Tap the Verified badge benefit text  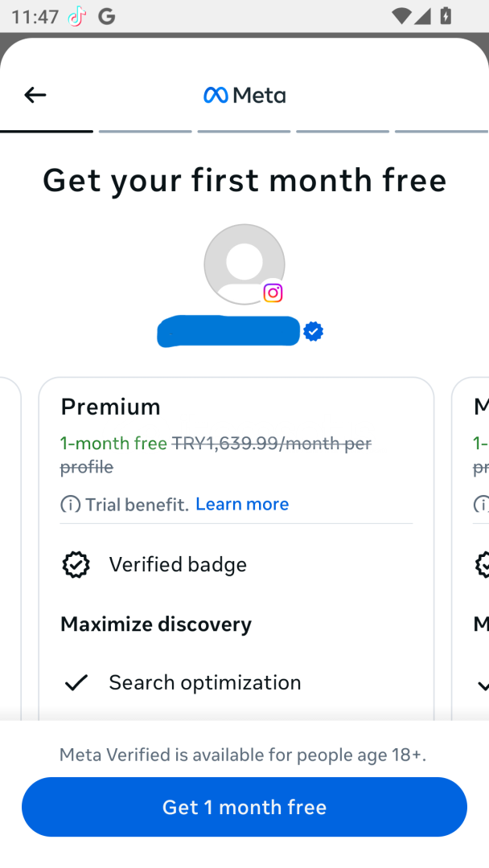178,565
